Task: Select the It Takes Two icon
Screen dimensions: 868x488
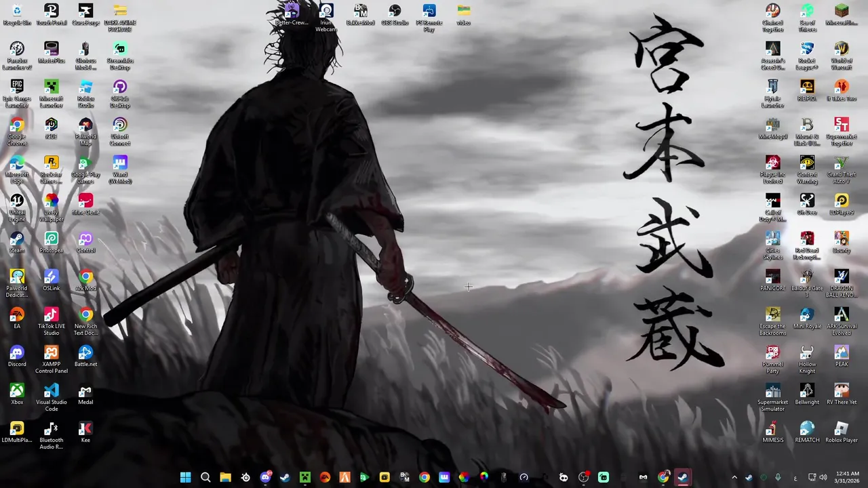Action: (x=842, y=91)
